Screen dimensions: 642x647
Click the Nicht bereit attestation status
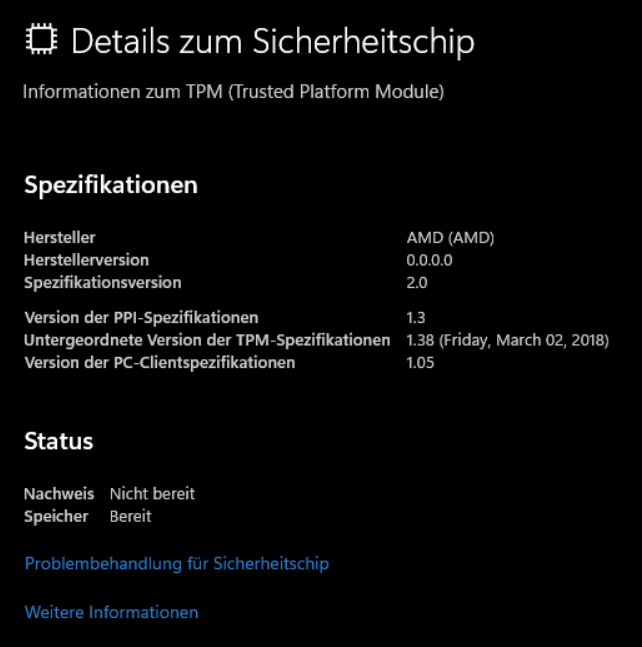coord(152,494)
